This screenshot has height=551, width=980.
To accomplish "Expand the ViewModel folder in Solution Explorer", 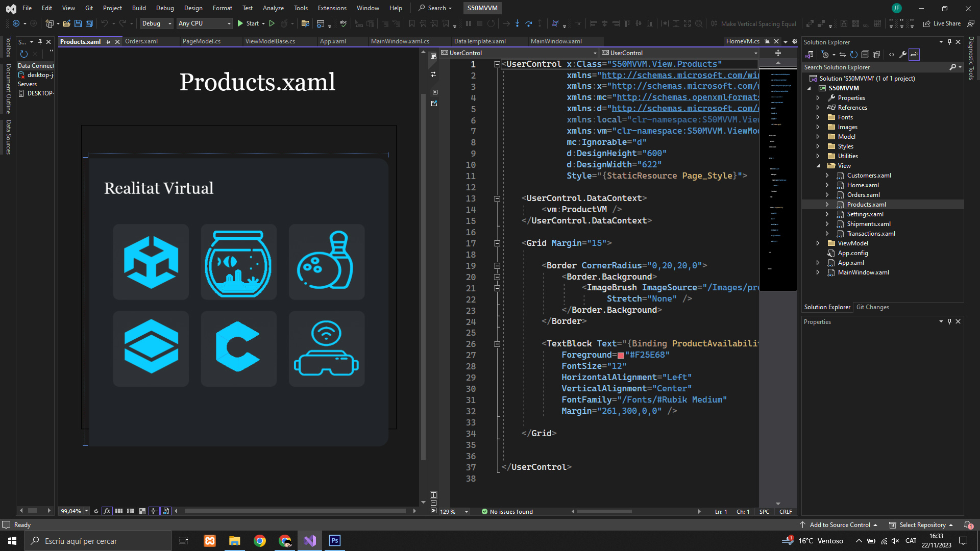I will point(818,243).
